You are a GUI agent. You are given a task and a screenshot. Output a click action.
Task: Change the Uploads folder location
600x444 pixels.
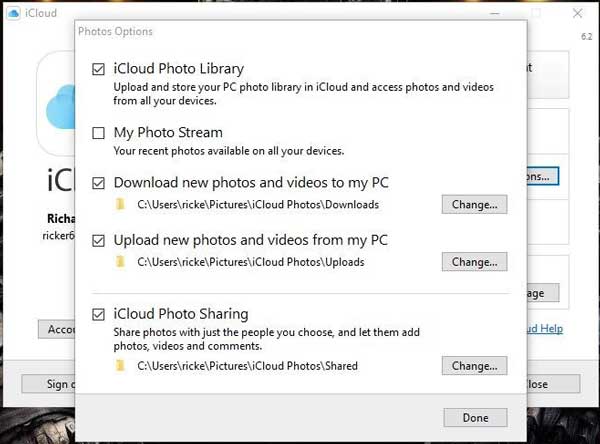[474, 262]
